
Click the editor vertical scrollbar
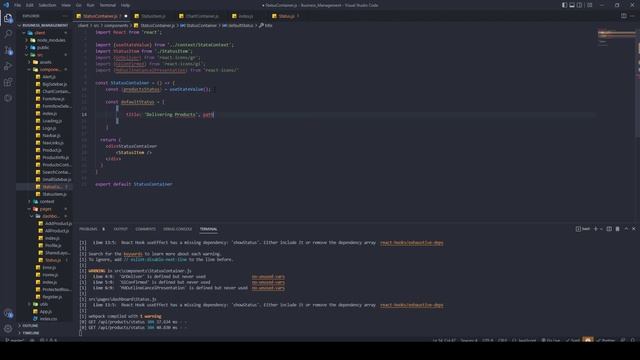638,82
